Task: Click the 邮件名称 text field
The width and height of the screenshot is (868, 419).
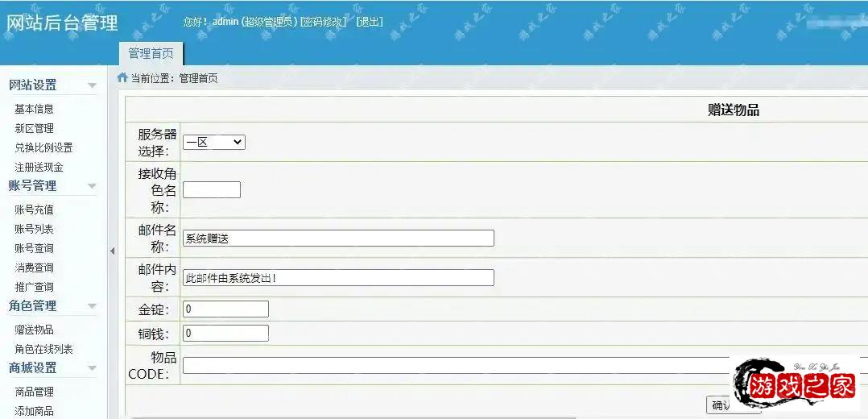Action: (338, 238)
